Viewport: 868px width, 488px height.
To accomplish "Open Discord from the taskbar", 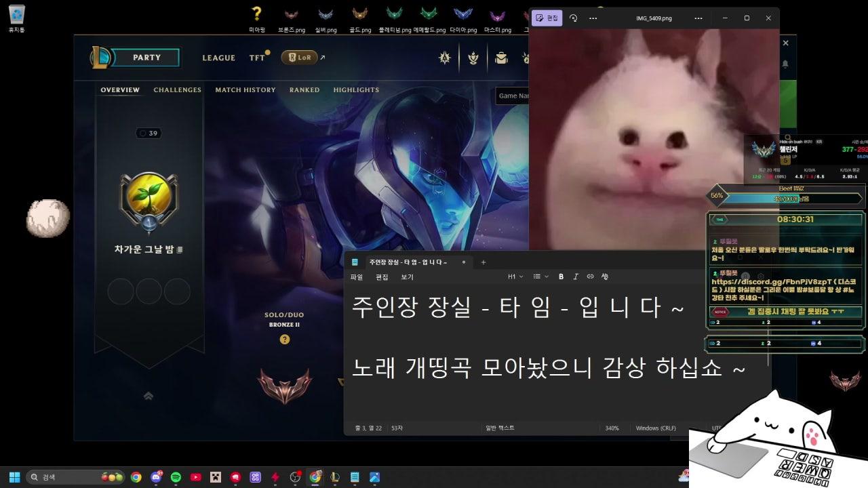I will point(156,477).
